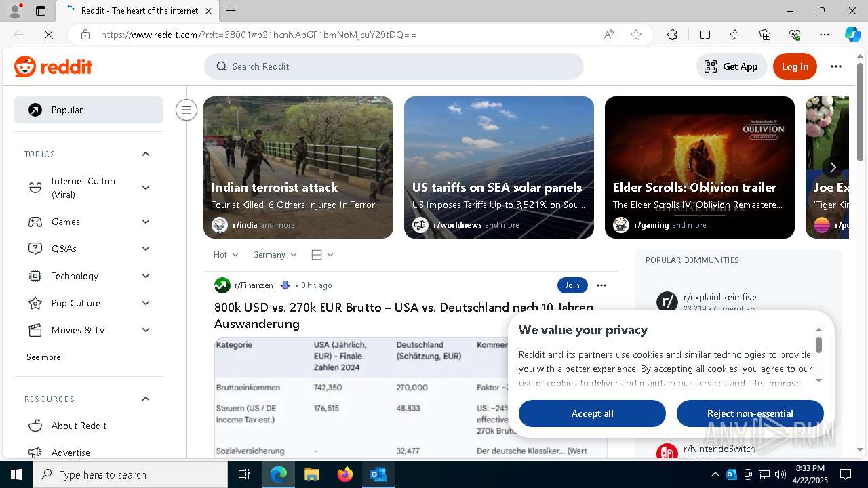Open the Indian terrorist attack card

tap(298, 167)
